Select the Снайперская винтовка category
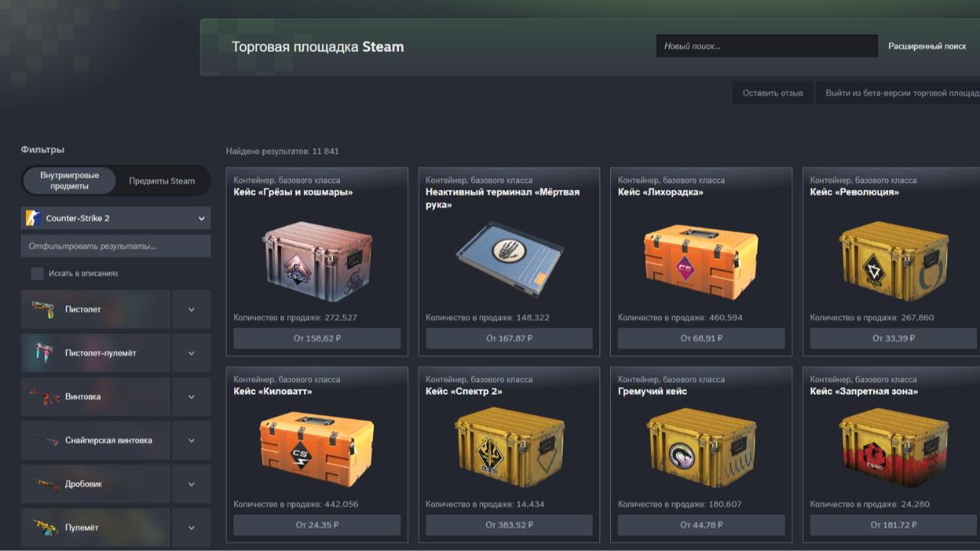980x551 pixels. (95, 441)
